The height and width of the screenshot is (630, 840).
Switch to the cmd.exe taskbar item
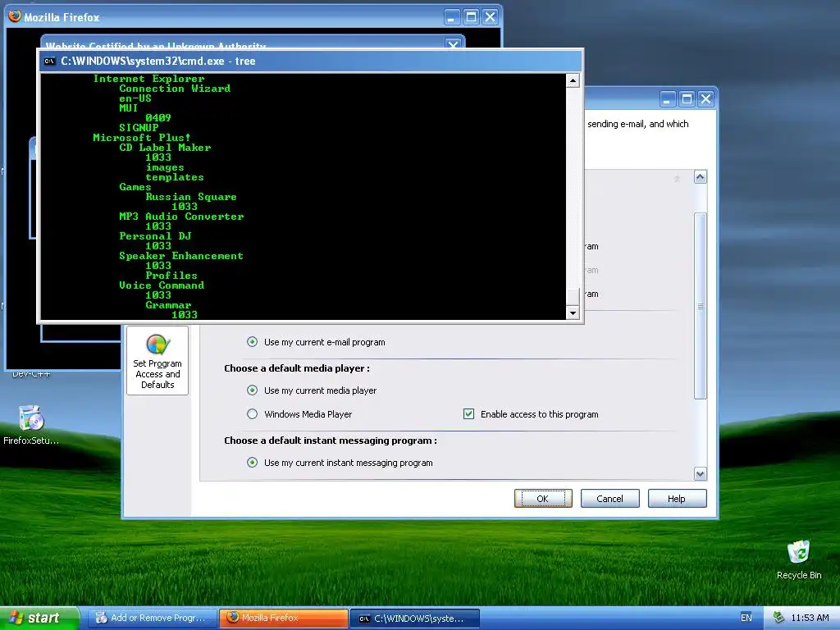coord(414,618)
